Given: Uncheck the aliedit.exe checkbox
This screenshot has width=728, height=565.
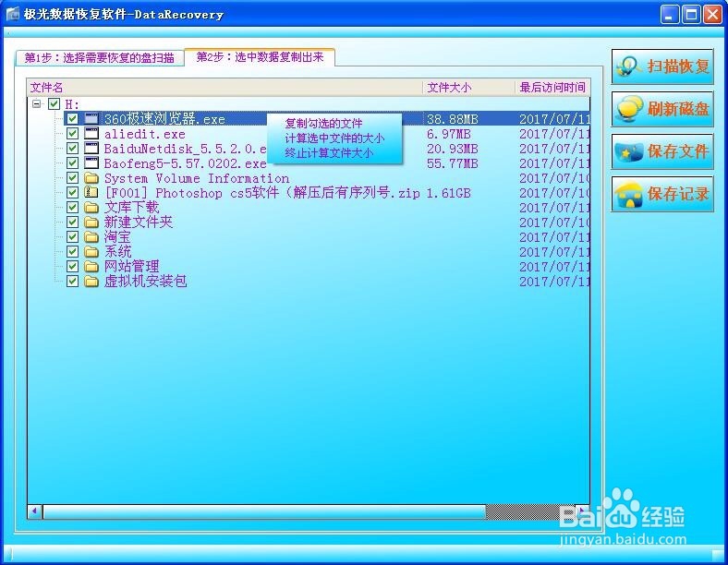Looking at the screenshot, I should [x=72, y=134].
